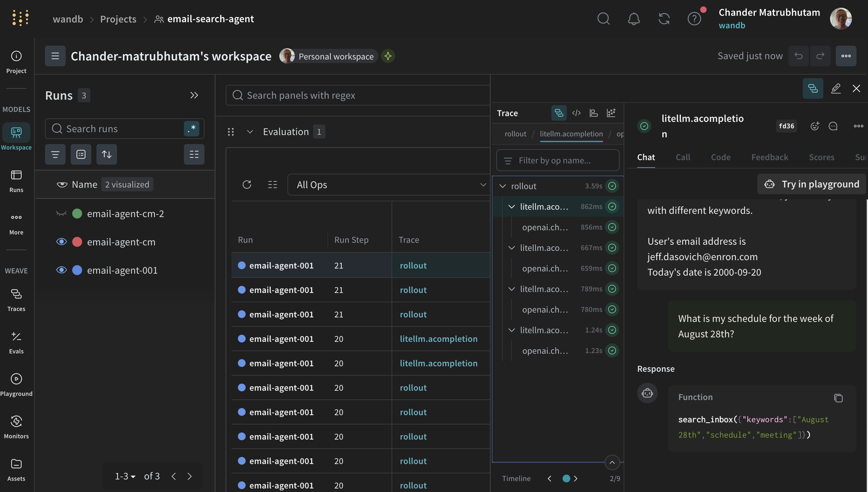Hide the email-agent-cm run
This screenshot has width=868, height=492.
[x=61, y=241]
